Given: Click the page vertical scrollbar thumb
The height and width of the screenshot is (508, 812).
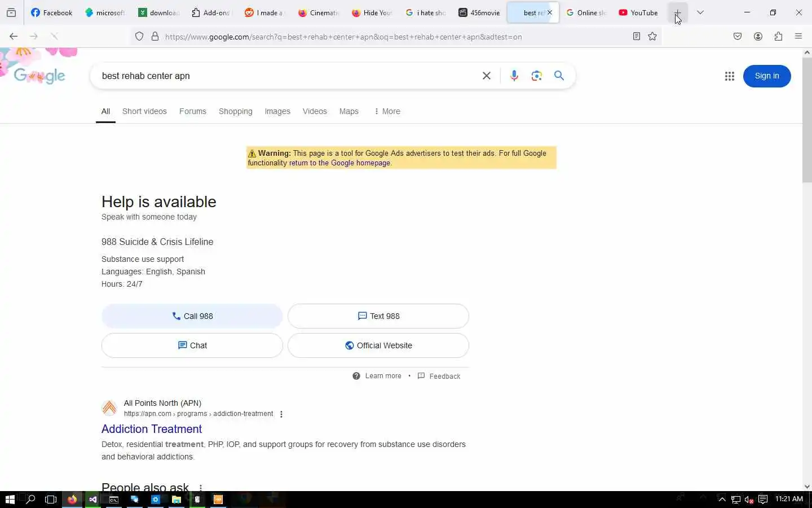Looking at the screenshot, I should 807,120.
